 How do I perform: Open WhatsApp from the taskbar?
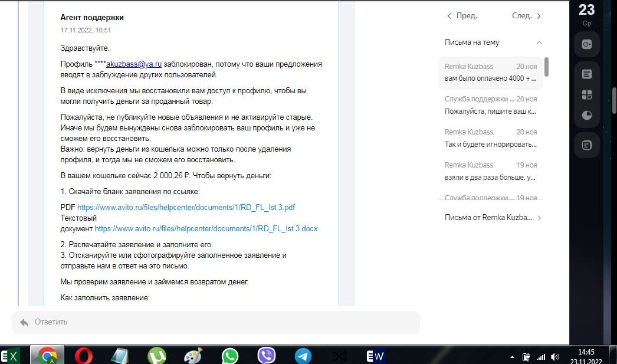(x=230, y=356)
